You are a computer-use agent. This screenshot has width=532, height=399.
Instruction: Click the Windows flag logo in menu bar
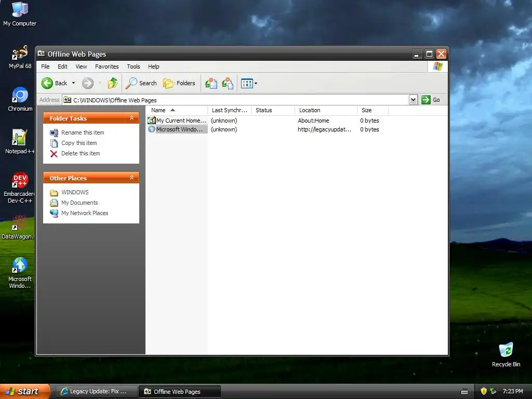[x=437, y=66]
